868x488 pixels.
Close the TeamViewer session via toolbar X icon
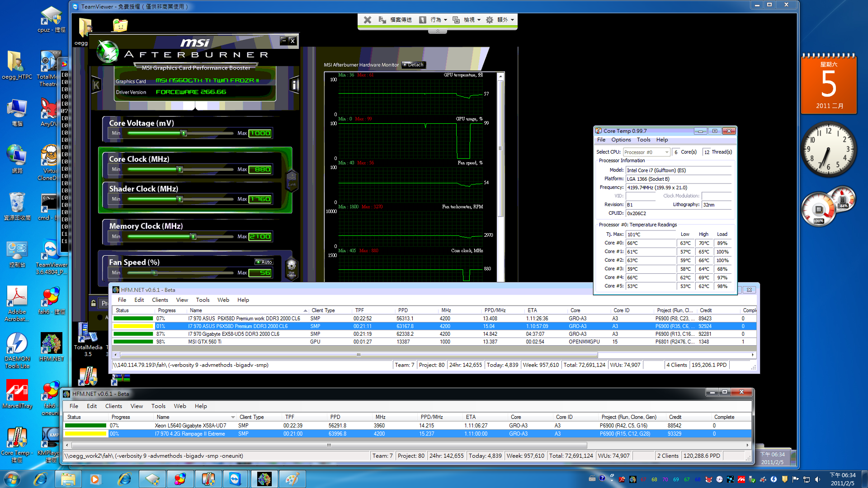click(368, 20)
